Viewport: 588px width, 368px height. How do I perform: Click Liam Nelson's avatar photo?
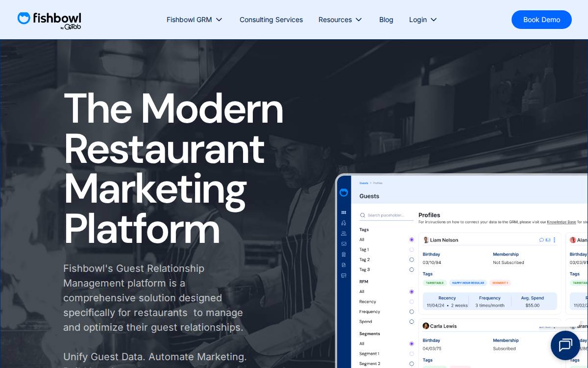pyautogui.click(x=426, y=240)
